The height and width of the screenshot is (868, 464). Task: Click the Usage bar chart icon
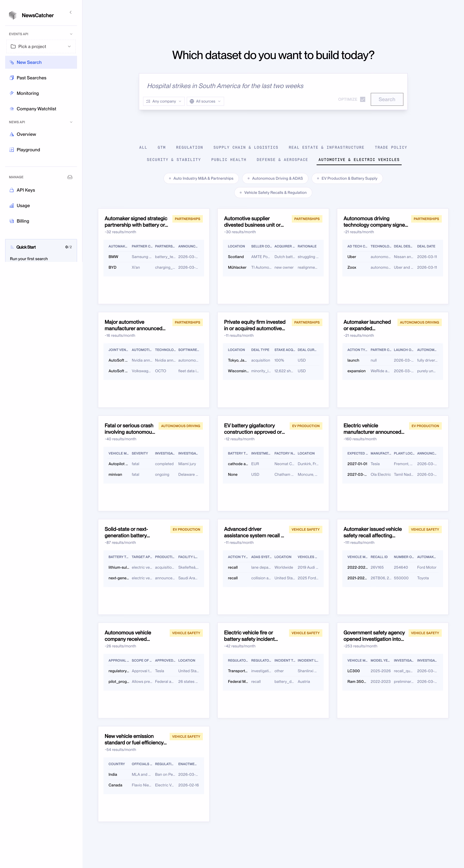(12, 205)
